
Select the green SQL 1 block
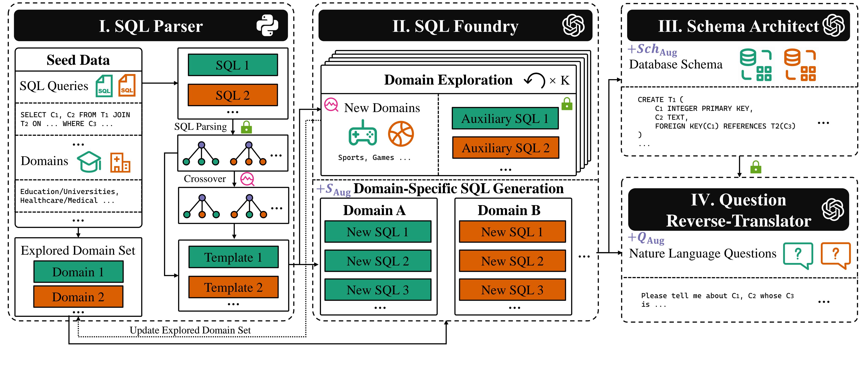[x=233, y=65]
